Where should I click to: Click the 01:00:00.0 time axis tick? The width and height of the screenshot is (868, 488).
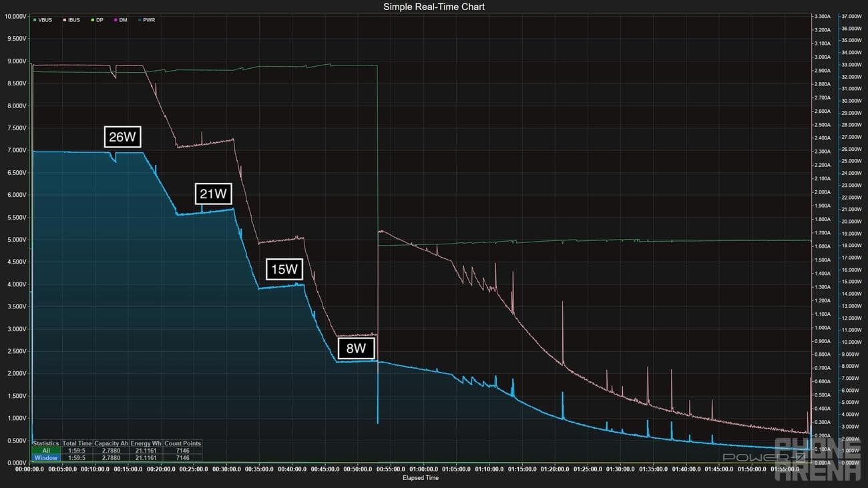(x=424, y=469)
